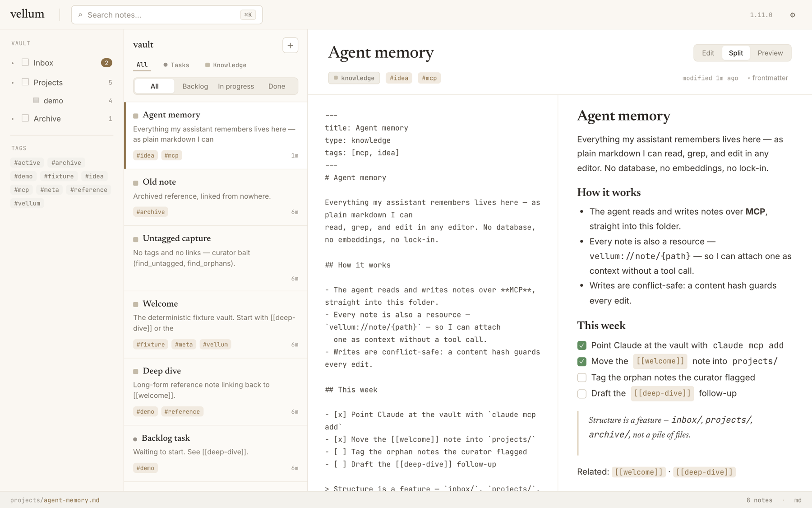
Task: Click the 1.11.0 version label
Action: (761, 15)
